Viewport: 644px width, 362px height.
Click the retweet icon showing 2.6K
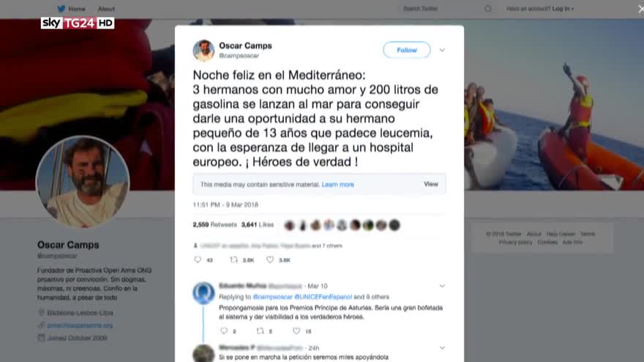(233, 259)
